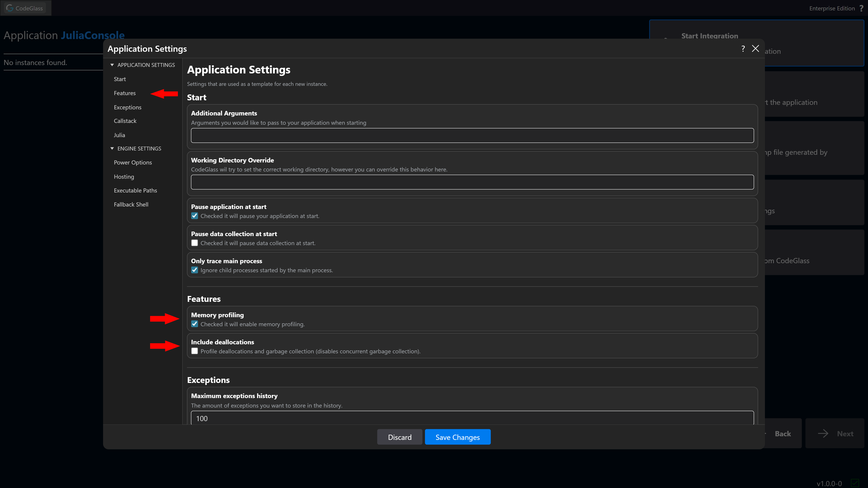Click the Maximum exceptions history field

472,418
